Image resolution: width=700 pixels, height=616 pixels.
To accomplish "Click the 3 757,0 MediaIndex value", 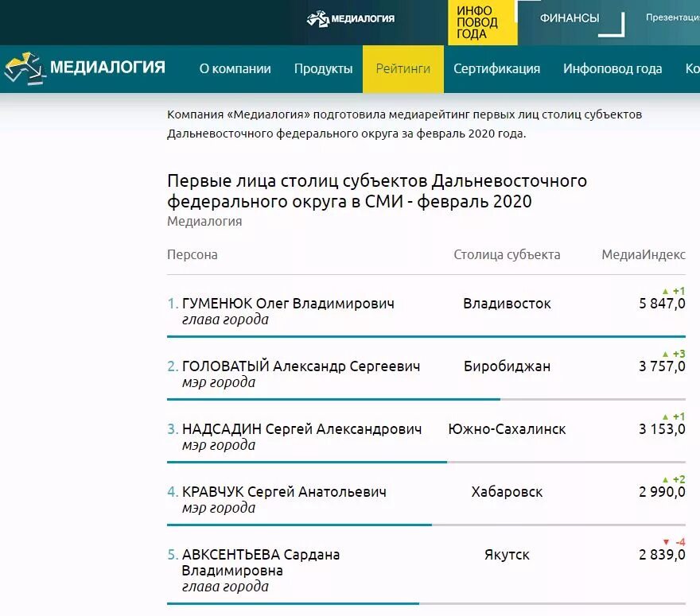I will click(662, 366).
